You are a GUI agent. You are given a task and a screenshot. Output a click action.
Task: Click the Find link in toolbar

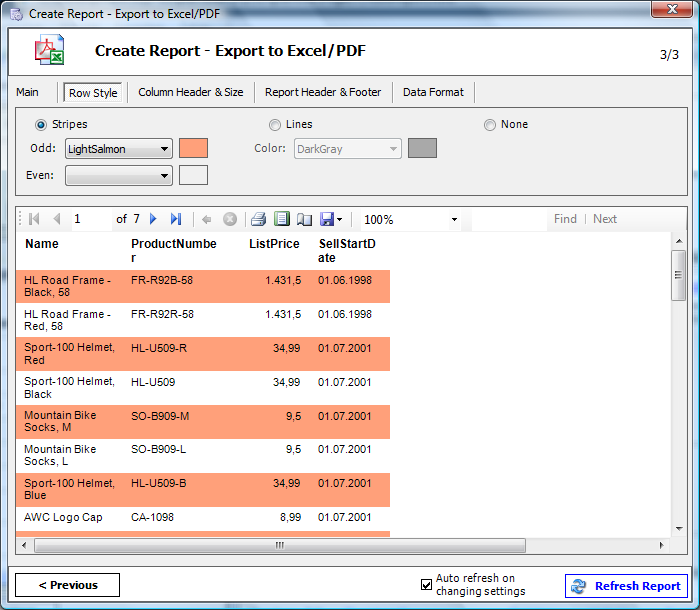tap(565, 219)
